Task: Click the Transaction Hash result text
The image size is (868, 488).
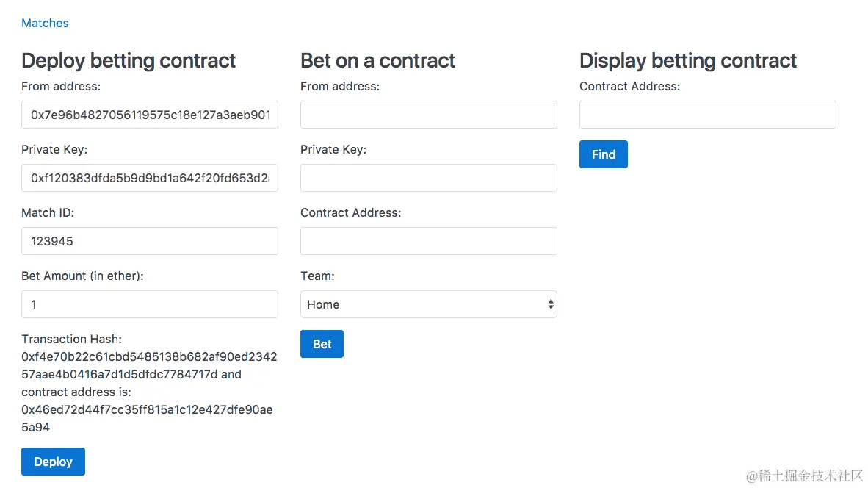Action: coord(150,365)
